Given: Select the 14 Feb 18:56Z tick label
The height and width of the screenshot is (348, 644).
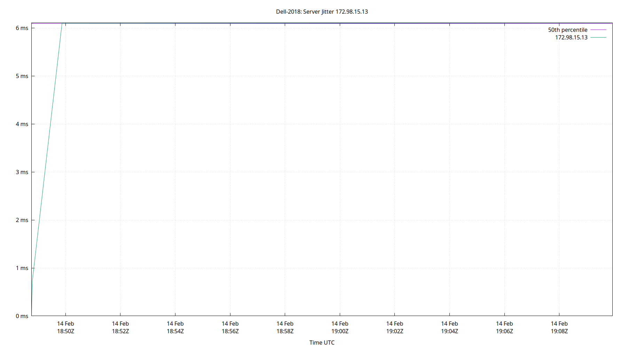Looking at the screenshot, I should click(x=230, y=327).
